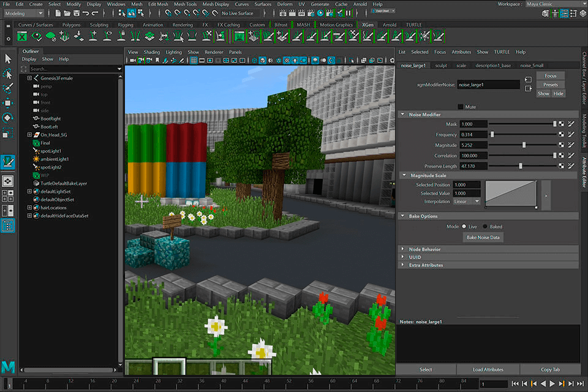Switch to the sculpt tab in the Attribute Editor
Image resolution: width=588 pixels, height=392 pixels.
440,65
